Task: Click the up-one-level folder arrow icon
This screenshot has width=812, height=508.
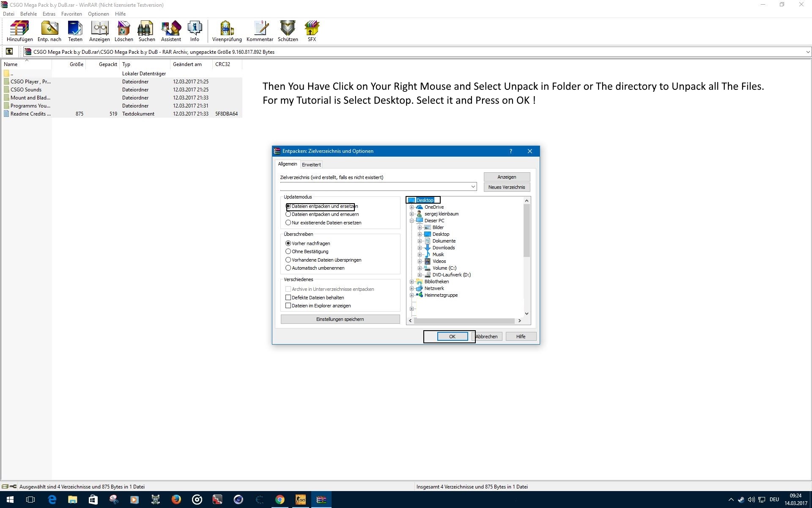Action: (9, 52)
